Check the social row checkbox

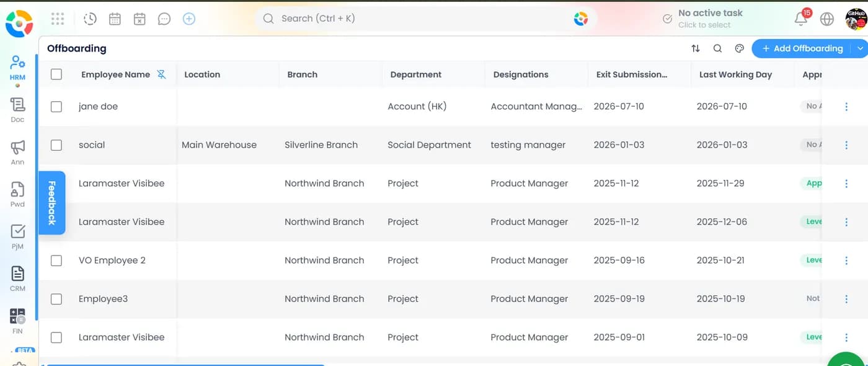click(x=56, y=145)
